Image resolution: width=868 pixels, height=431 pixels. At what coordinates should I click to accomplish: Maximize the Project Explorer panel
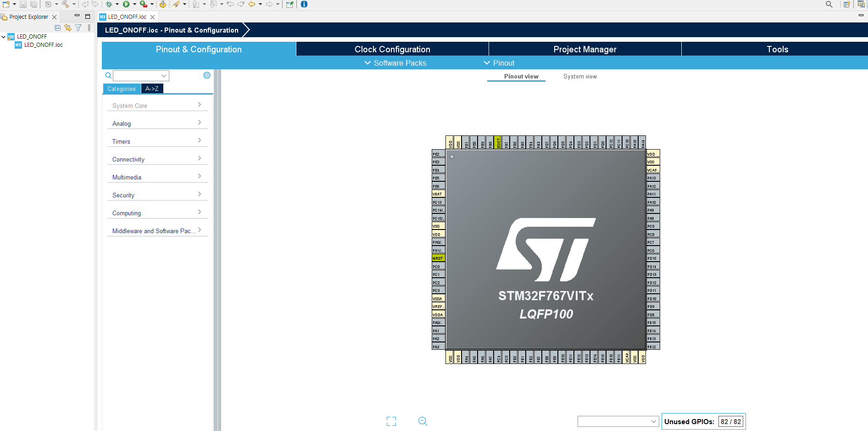pyautogui.click(x=88, y=17)
